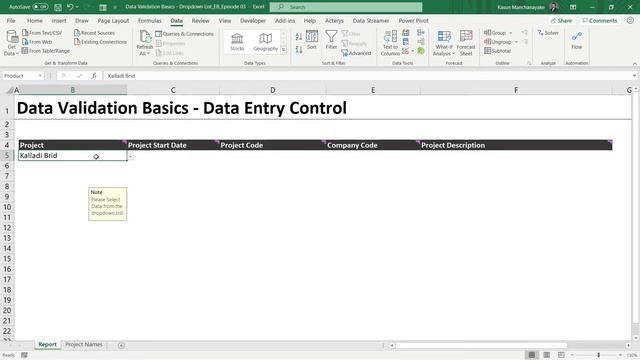Save the workbook from quick access
This screenshot has height=360, width=640.
[58, 7]
